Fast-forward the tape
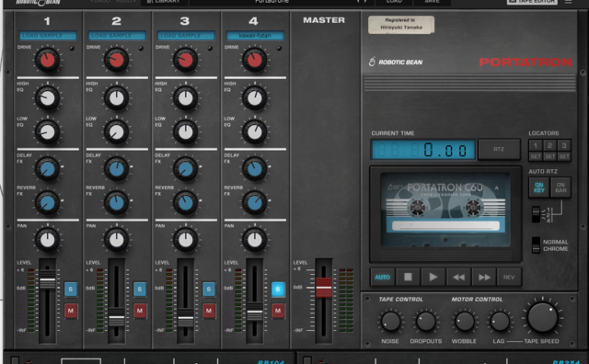The width and height of the screenshot is (589, 364). click(x=484, y=278)
